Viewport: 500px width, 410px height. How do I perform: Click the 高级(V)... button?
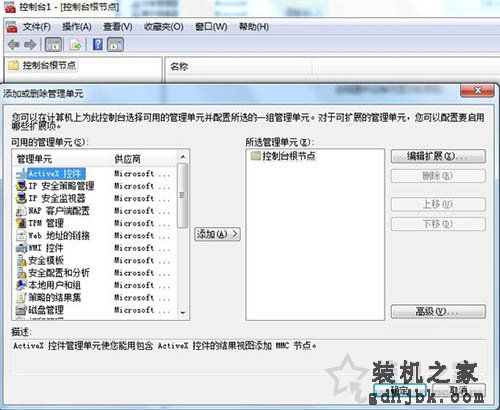(x=438, y=312)
